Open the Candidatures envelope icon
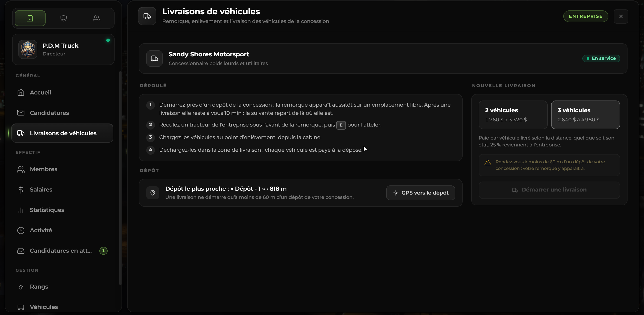This screenshot has height=315, width=644. (x=21, y=113)
